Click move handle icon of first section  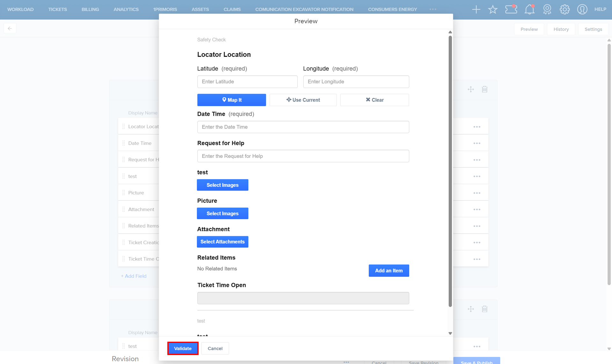[x=471, y=89]
